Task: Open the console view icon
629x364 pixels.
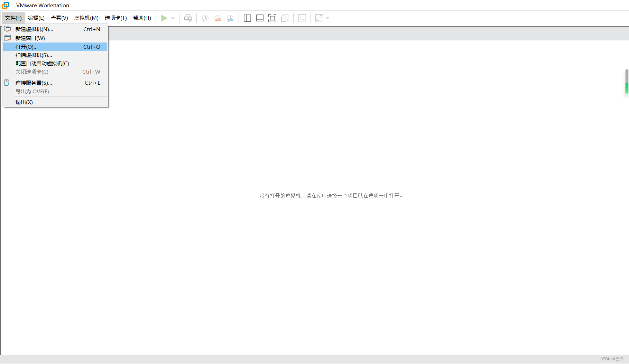Action: click(302, 18)
